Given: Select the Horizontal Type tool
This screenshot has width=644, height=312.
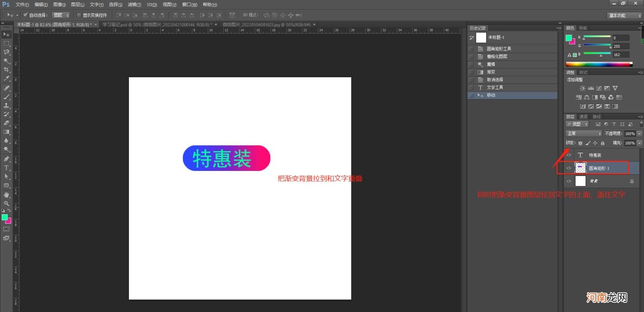Looking at the screenshot, I should 6,168.
